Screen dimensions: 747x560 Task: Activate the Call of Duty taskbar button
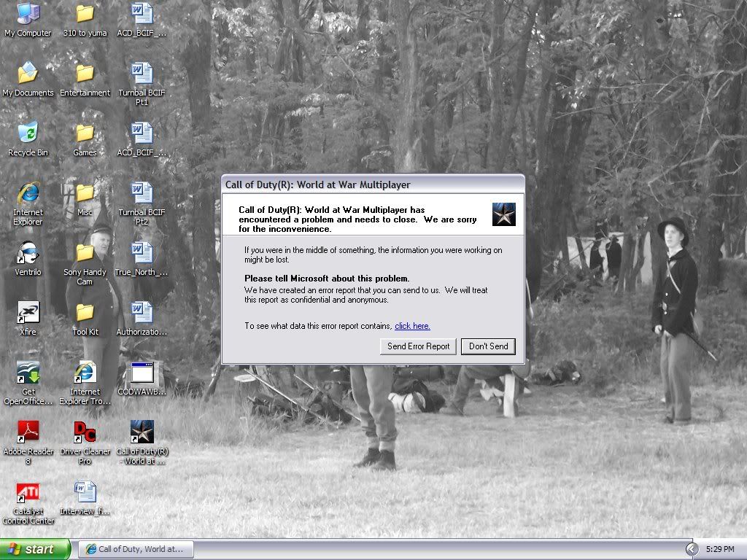[136, 549]
